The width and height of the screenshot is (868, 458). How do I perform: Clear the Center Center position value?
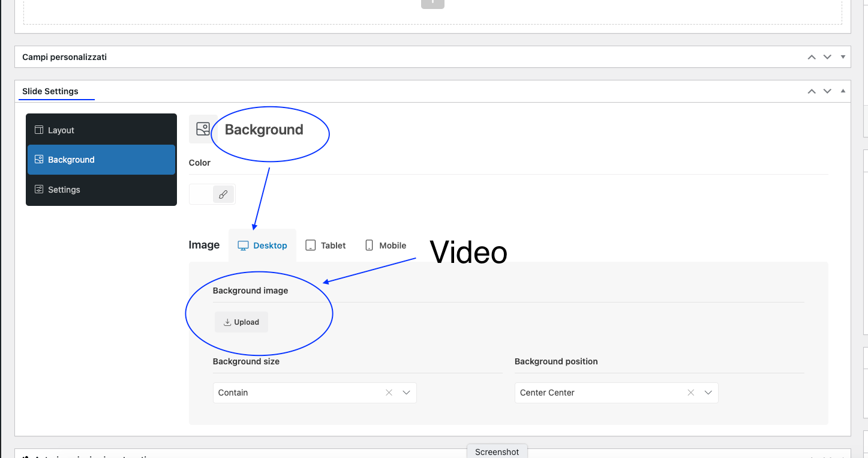(691, 393)
